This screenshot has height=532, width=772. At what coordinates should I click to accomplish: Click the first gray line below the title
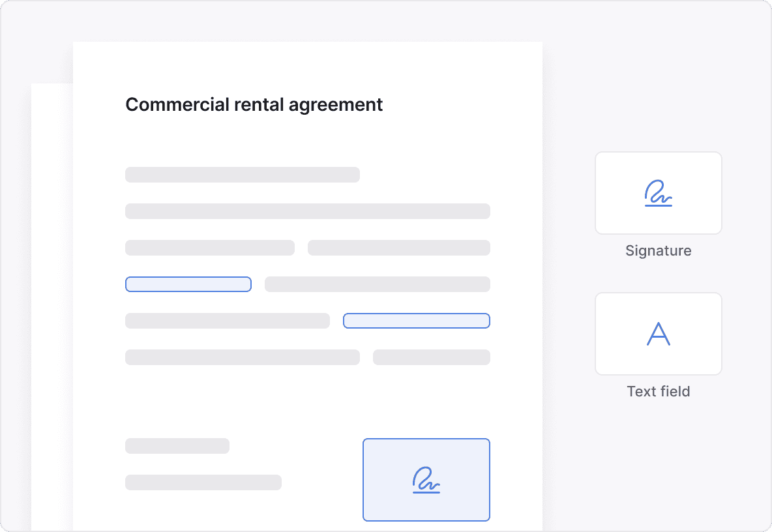242,175
